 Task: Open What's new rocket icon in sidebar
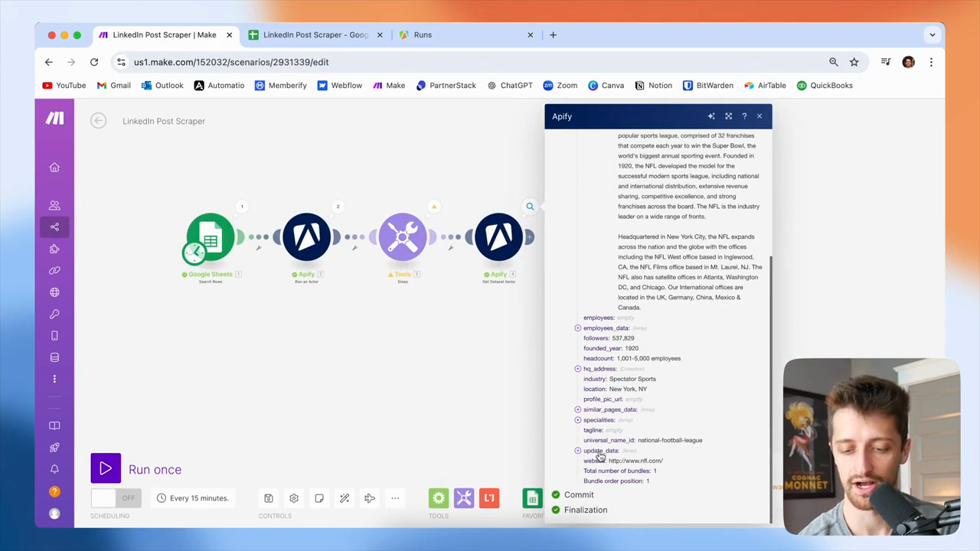[x=54, y=447]
